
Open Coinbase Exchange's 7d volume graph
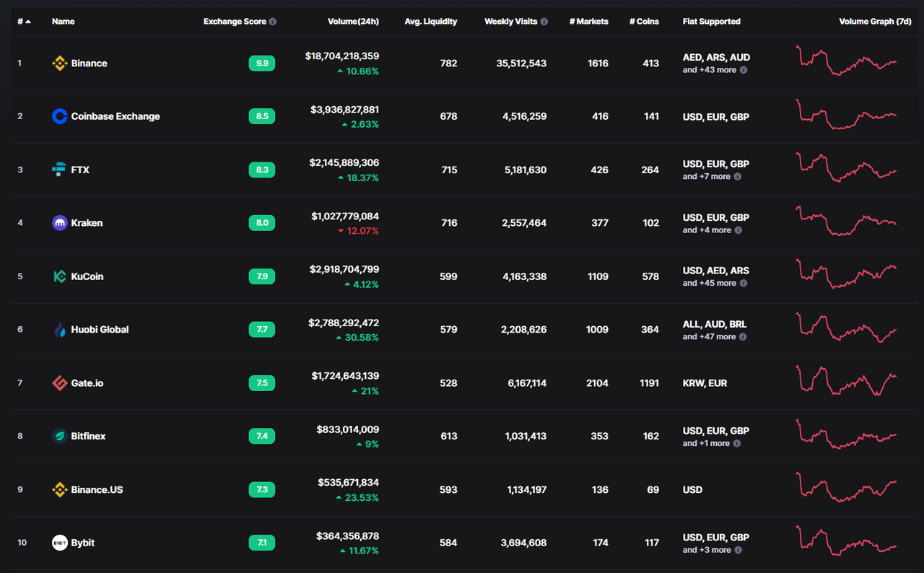(846, 114)
